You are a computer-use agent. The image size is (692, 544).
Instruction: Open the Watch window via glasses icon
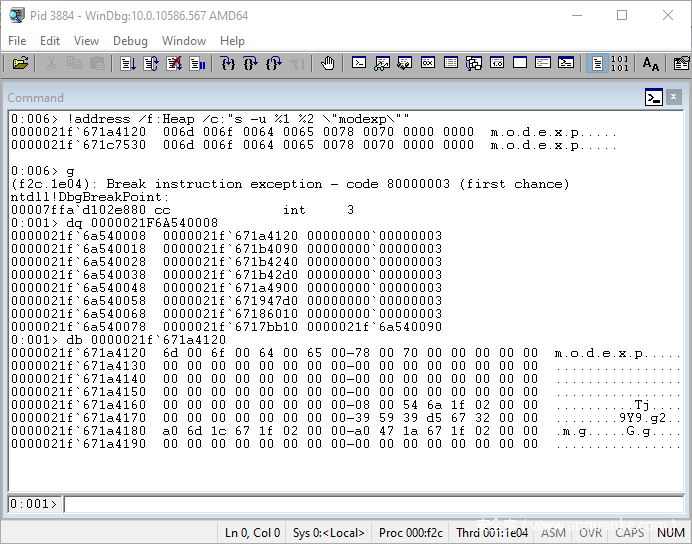[x=382, y=64]
